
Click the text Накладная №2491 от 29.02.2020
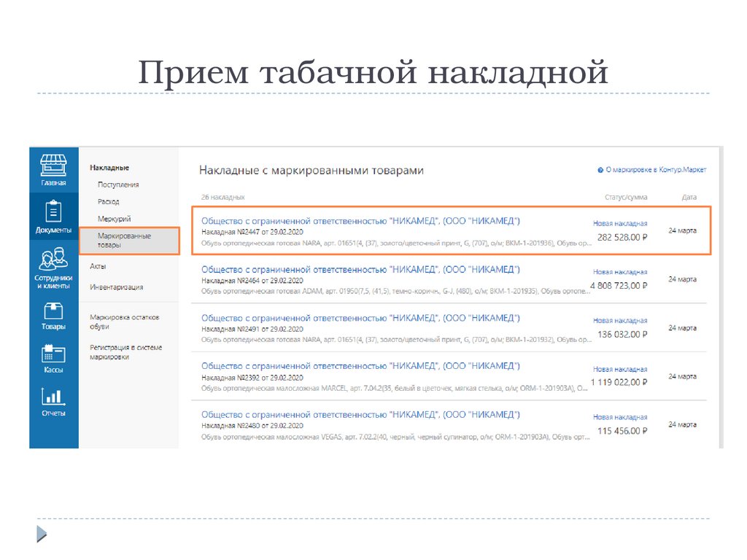(252, 330)
